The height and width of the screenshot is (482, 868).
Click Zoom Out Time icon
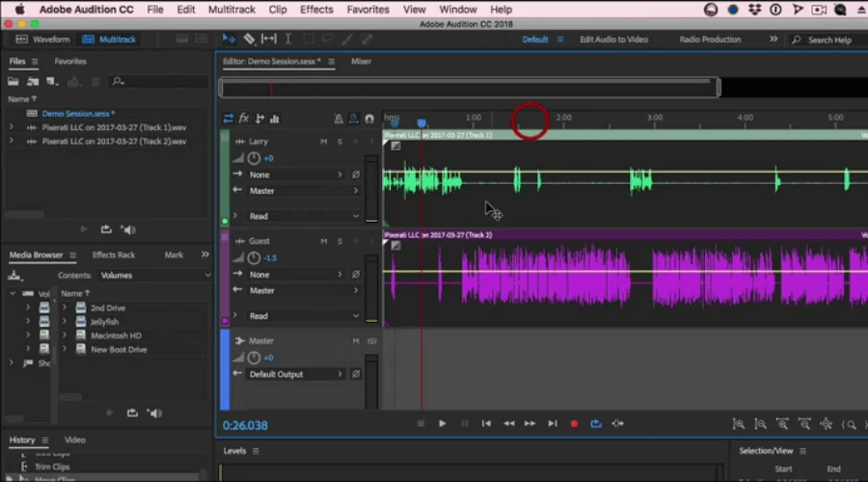coord(804,424)
